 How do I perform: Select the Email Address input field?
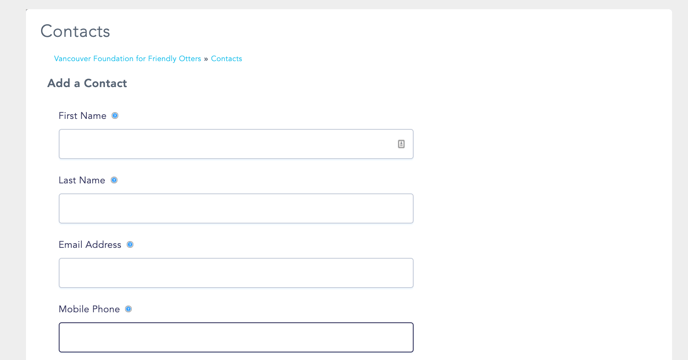click(236, 273)
